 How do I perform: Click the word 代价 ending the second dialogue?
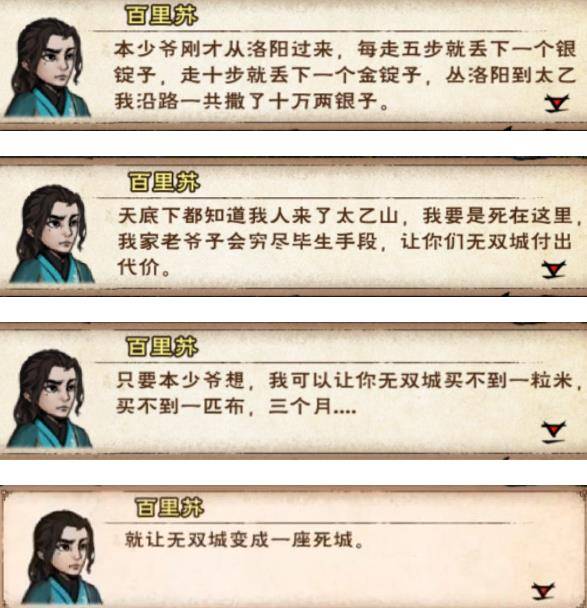click(x=139, y=267)
